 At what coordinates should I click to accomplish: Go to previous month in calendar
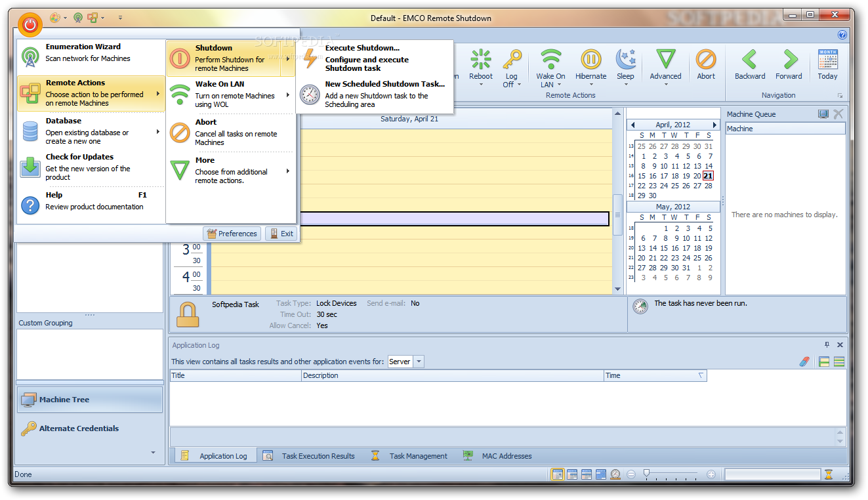[632, 125]
